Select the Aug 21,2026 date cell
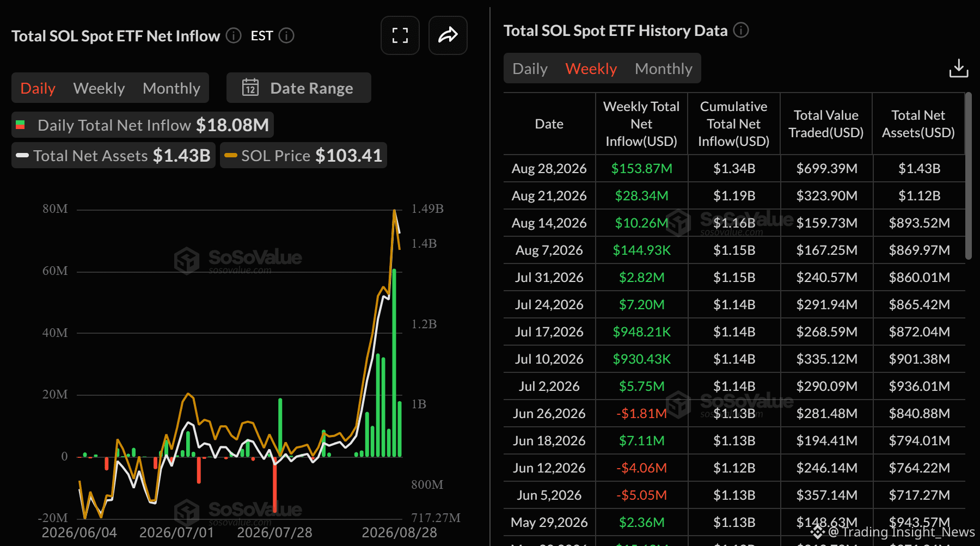The width and height of the screenshot is (980, 546). pyautogui.click(x=549, y=196)
